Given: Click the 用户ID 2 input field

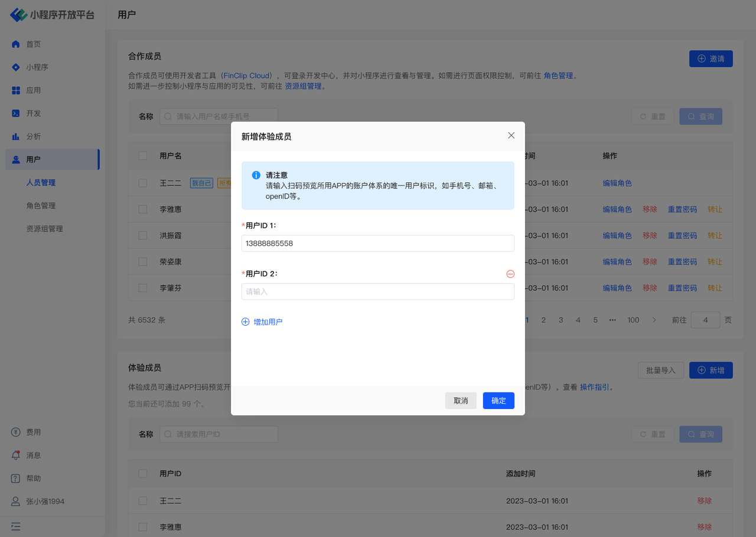Looking at the screenshot, I should pos(377,292).
